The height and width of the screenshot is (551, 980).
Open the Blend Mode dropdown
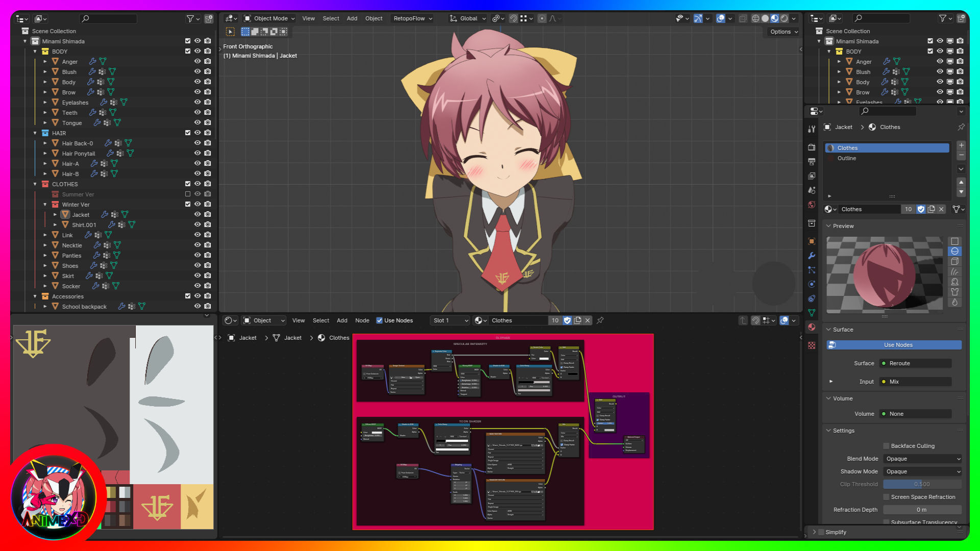(x=922, y=459)
